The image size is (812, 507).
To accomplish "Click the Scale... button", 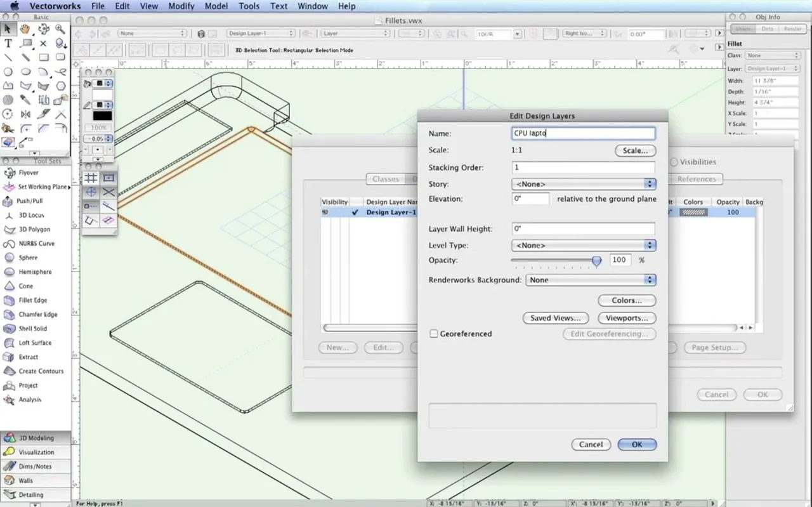I will (635, 150).
